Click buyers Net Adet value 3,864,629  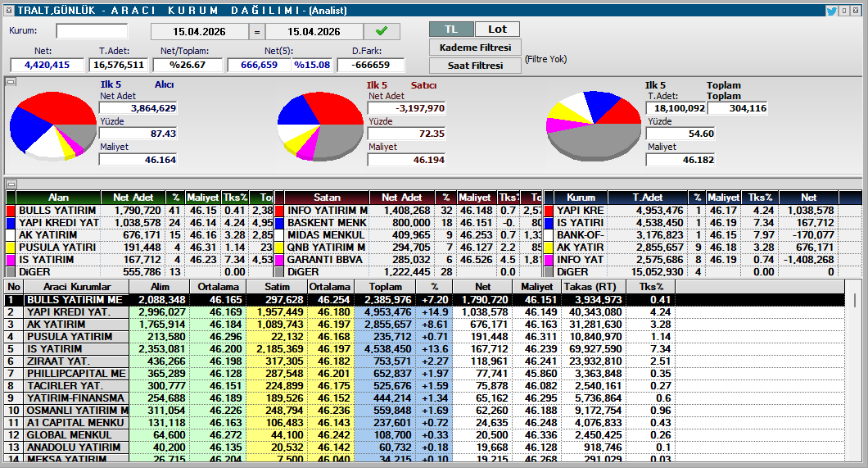[138, 108]
